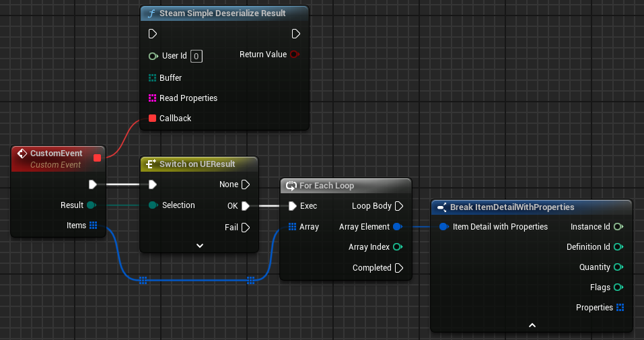The width and height of the screenshot is (644, 340).
Task: Click CustomEvent red delegate output pin
Action: click(x=97, y=158)
